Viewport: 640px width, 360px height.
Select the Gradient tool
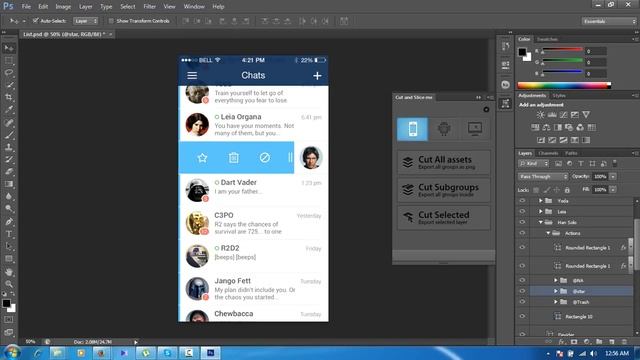click(x=9, y=184)
